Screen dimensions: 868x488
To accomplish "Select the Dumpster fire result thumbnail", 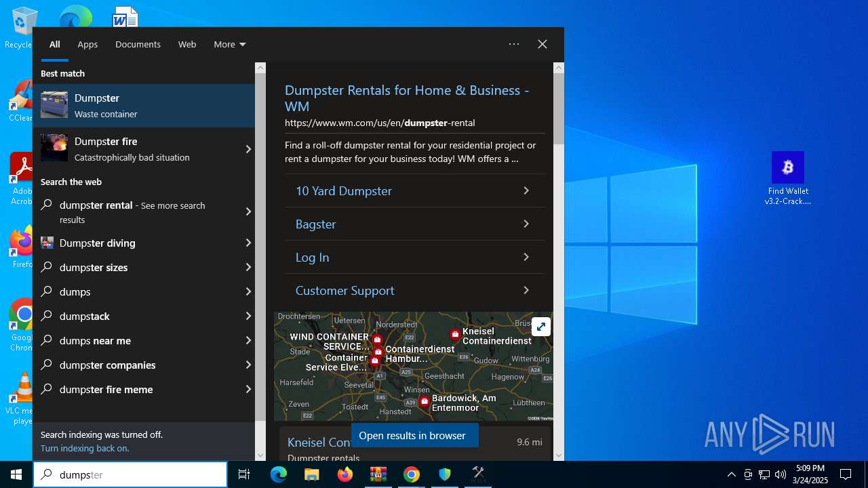I will click(x=54, y=148).
